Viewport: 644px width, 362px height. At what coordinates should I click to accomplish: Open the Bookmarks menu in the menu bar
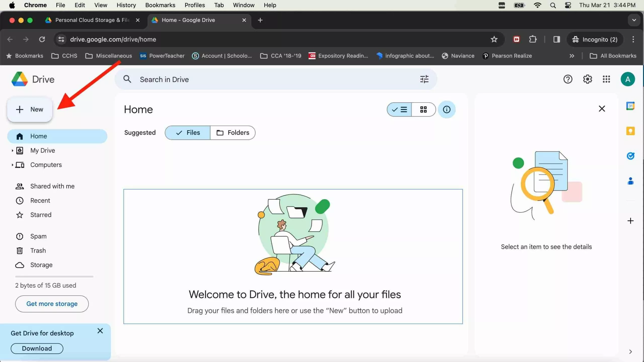click(x=160, y=5)
